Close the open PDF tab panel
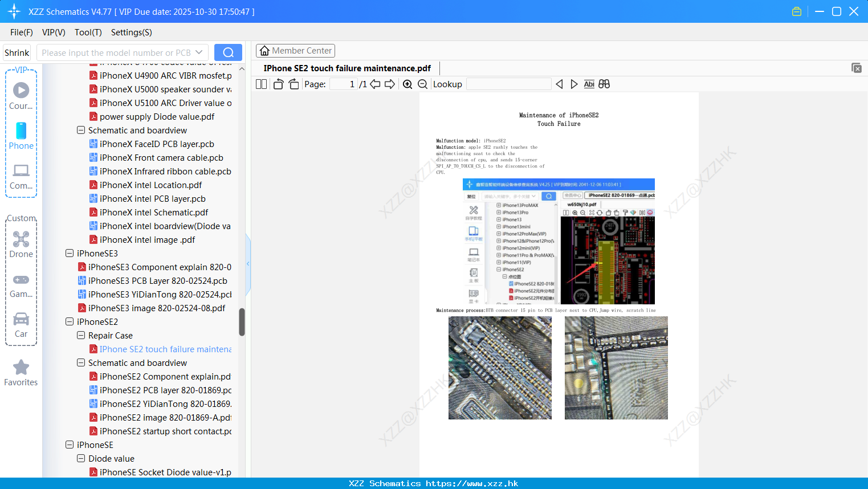This screenshot has width=868, height=489. [x=857, y=68]
